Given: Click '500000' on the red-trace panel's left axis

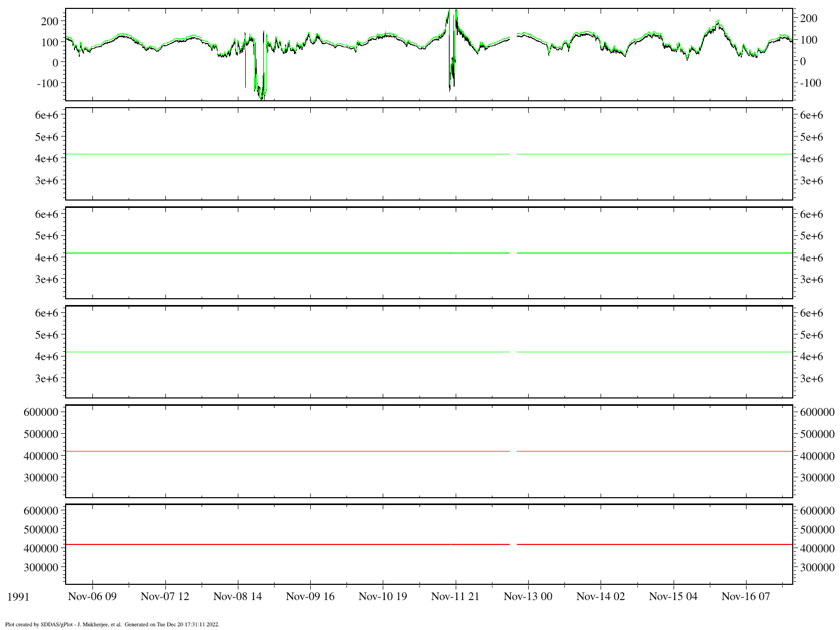Looking at the screenshot, I should point(41,529).
